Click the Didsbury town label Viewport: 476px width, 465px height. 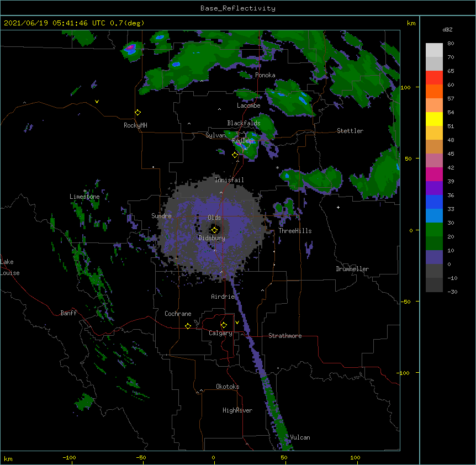click(212, 238)
